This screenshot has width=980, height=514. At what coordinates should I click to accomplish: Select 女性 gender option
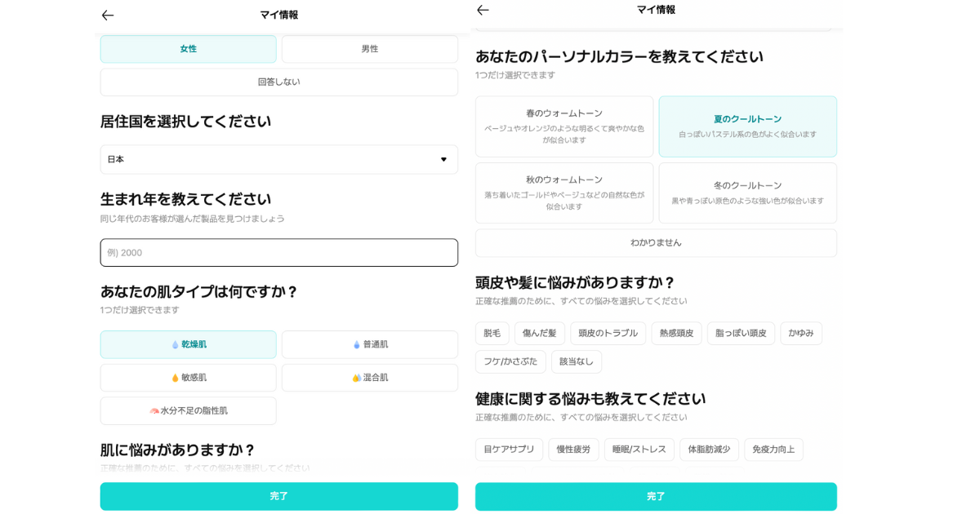point(188,49)
